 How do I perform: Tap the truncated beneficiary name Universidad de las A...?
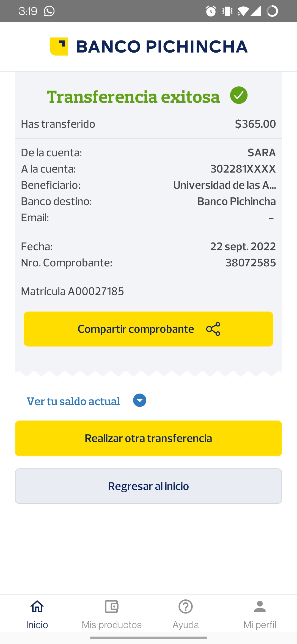pyautogui.click(x=224, y=185)
